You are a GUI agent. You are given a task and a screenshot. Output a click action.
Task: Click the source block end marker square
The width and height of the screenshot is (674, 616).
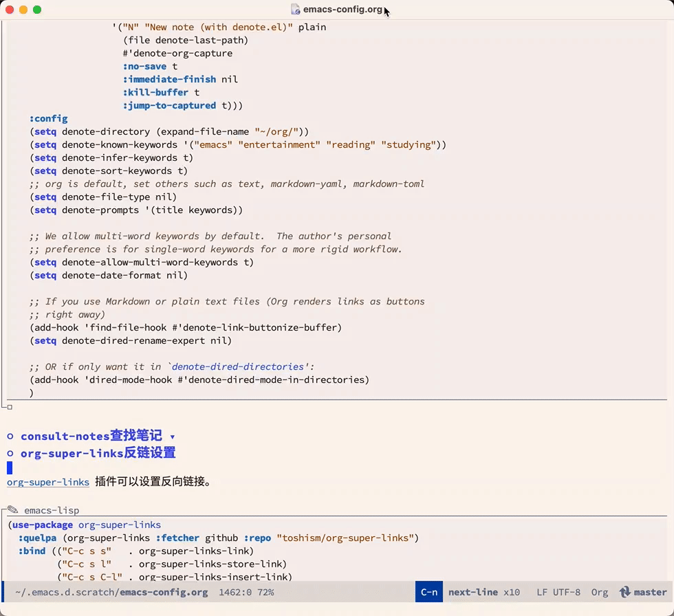pos(10,407)
